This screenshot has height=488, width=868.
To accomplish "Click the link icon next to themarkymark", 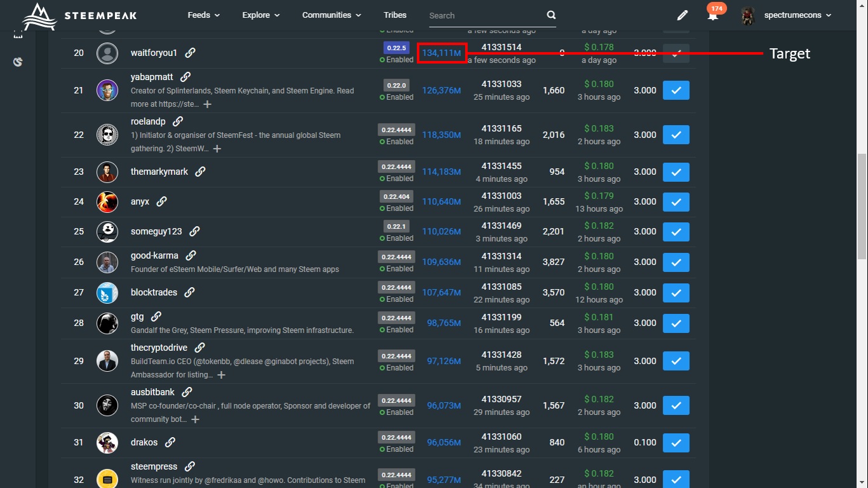I will click(200, 172).
